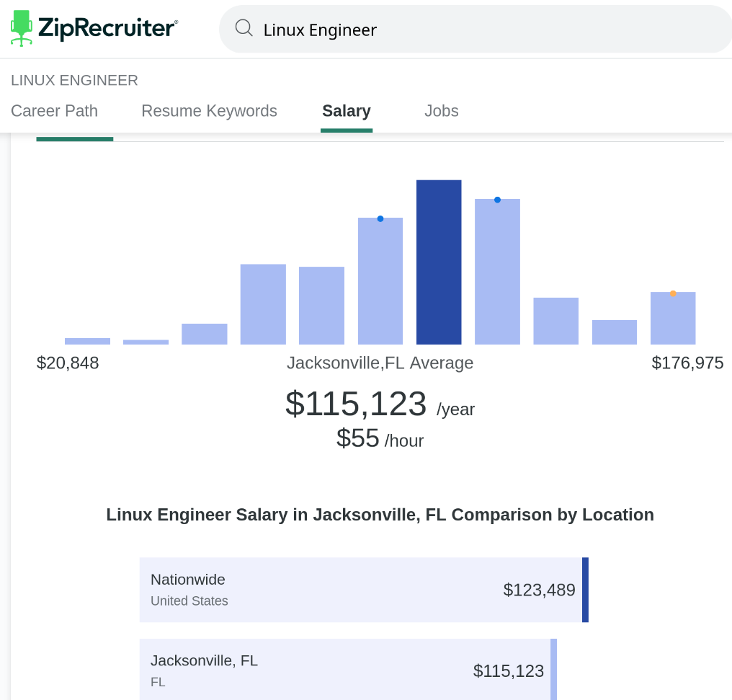Viewport: 732px width, 700px height.
Task: Click the $20,848 minimum salary label
Action: pos(68,363)
